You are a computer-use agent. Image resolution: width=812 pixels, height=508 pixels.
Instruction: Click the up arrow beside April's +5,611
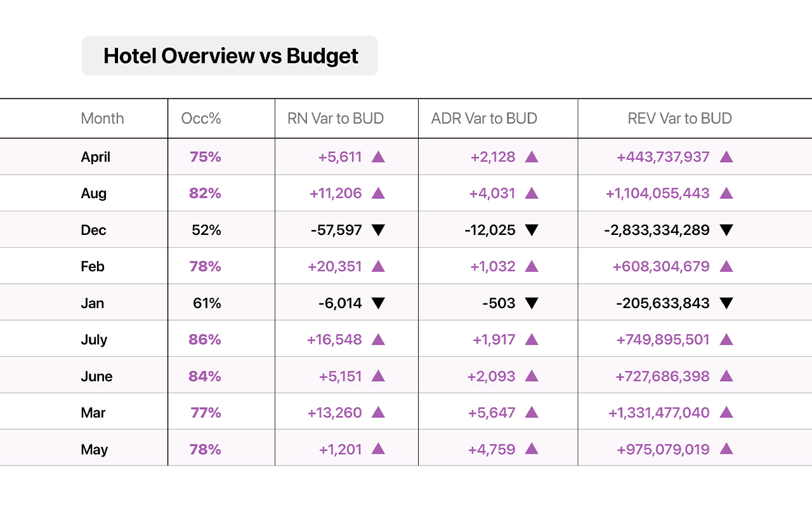click(378, 157)
